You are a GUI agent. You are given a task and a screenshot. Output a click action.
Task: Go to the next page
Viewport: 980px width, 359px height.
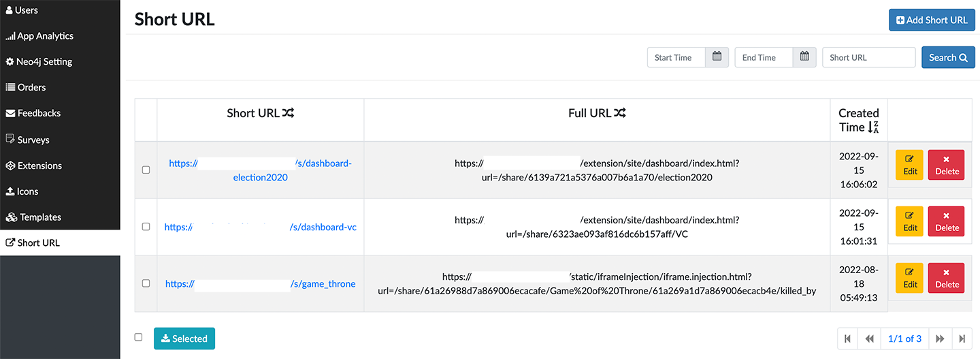point(940,339)
